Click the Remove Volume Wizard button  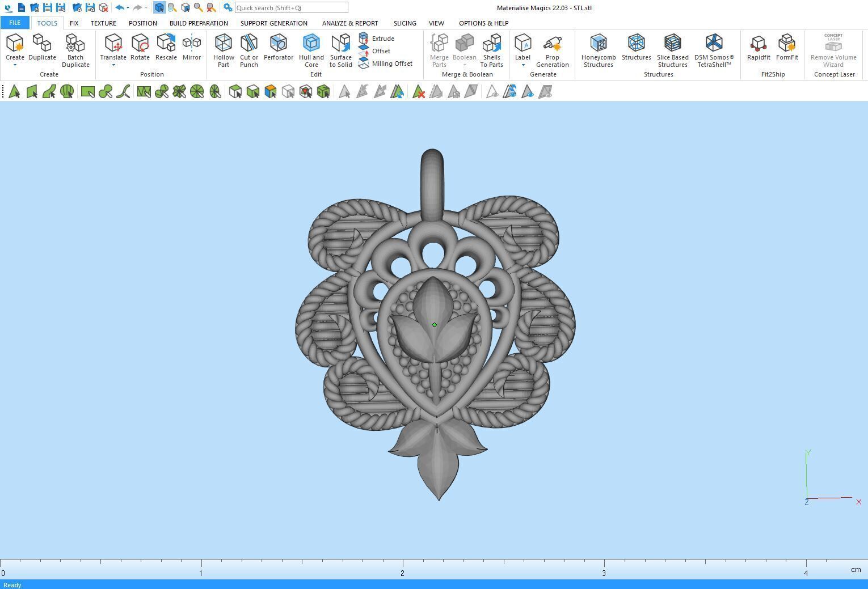833,50
